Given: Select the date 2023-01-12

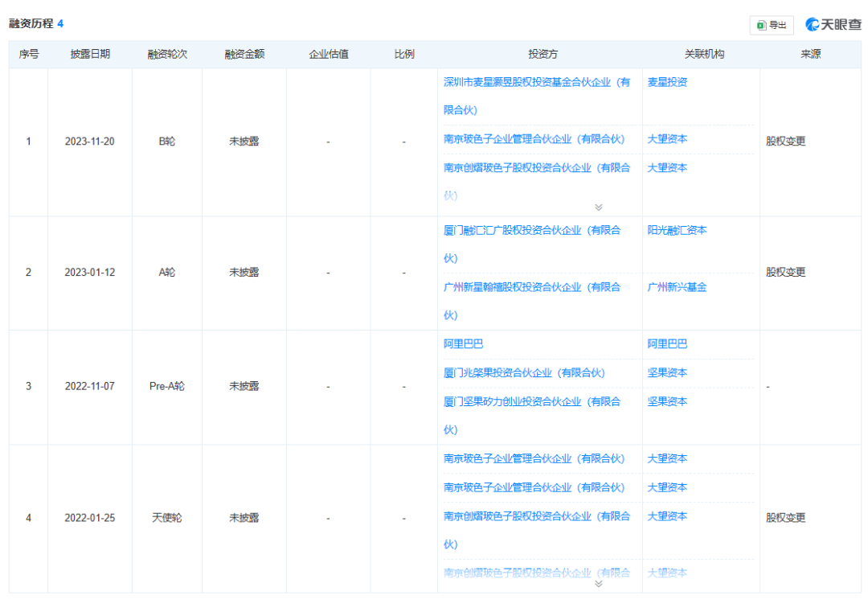Looking at the screenshot, I should pos(90,273).
